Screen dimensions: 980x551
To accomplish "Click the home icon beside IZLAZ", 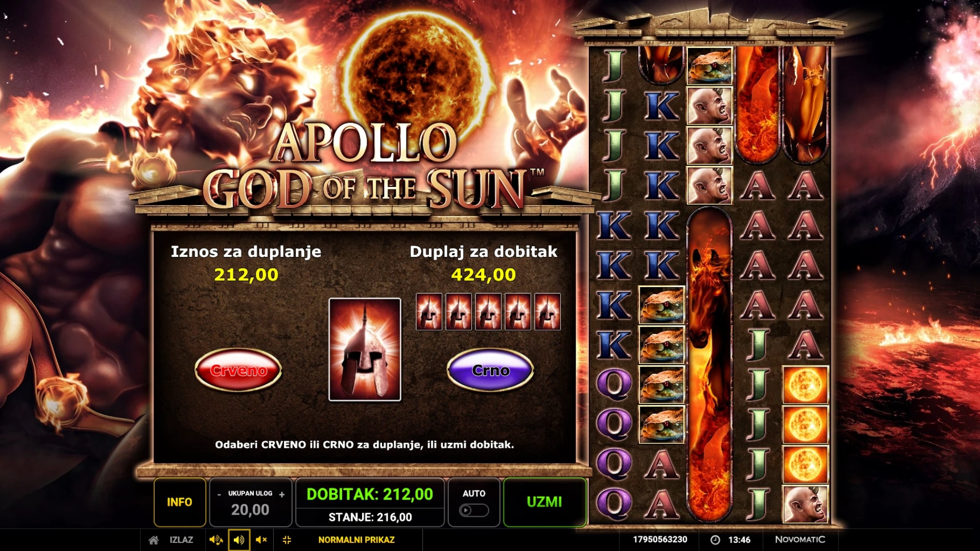I will click(153, 540).
